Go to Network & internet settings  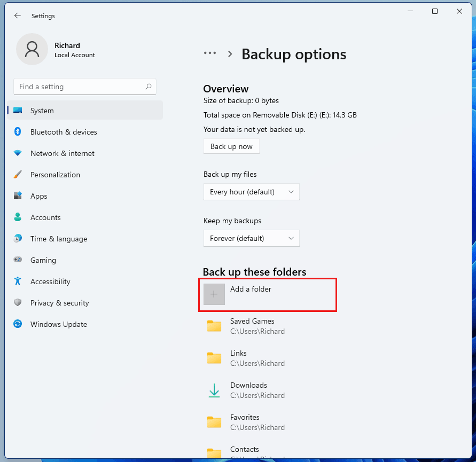[85, 153]
